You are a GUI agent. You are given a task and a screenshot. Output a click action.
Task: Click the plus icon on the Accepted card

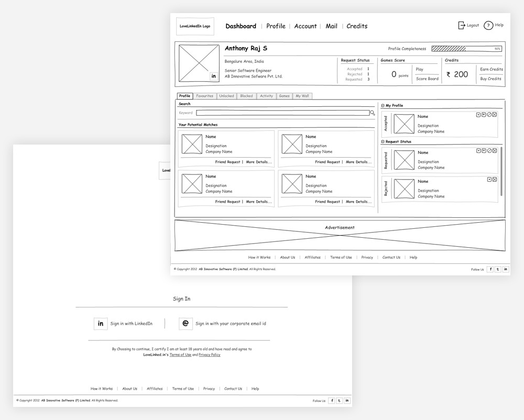click(484, 115)
